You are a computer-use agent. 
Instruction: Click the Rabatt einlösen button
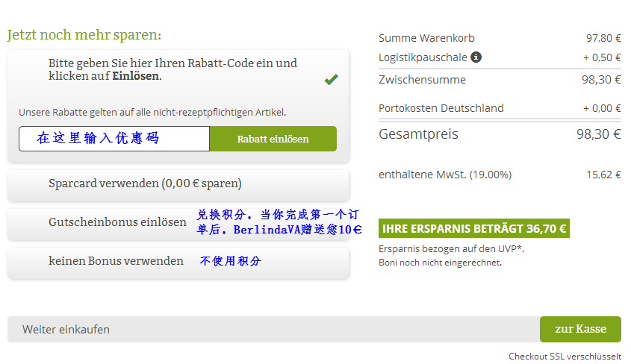pos(273,139)
